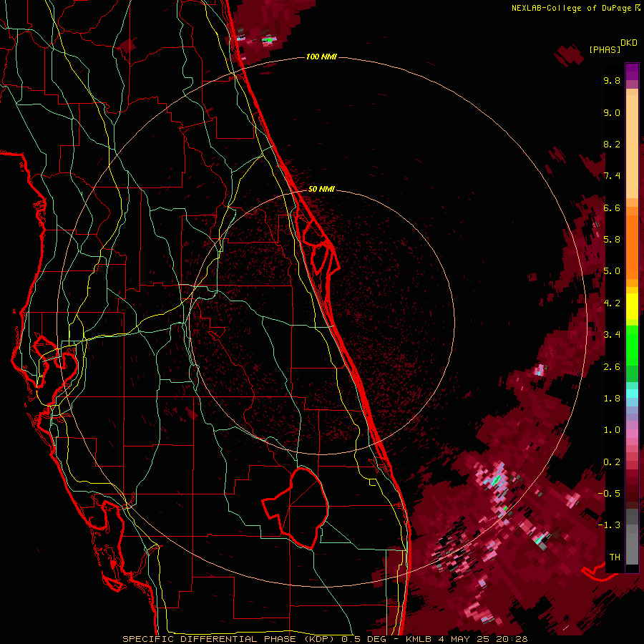Click the 50 NMI range ring label
This screenshot has width=644, height=644.
coord(321,189)
